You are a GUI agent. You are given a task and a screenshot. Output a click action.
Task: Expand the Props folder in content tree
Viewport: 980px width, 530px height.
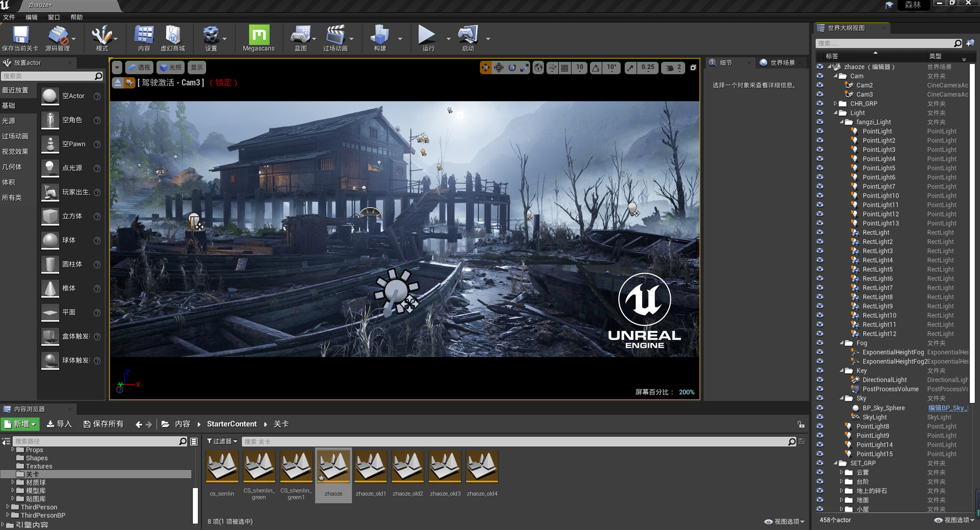[13, 450]
